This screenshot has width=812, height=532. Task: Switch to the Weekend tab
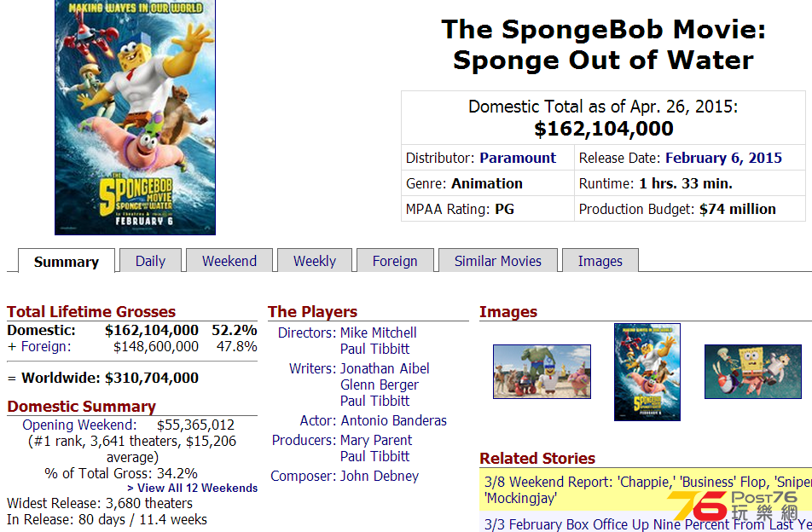[229, 261]
